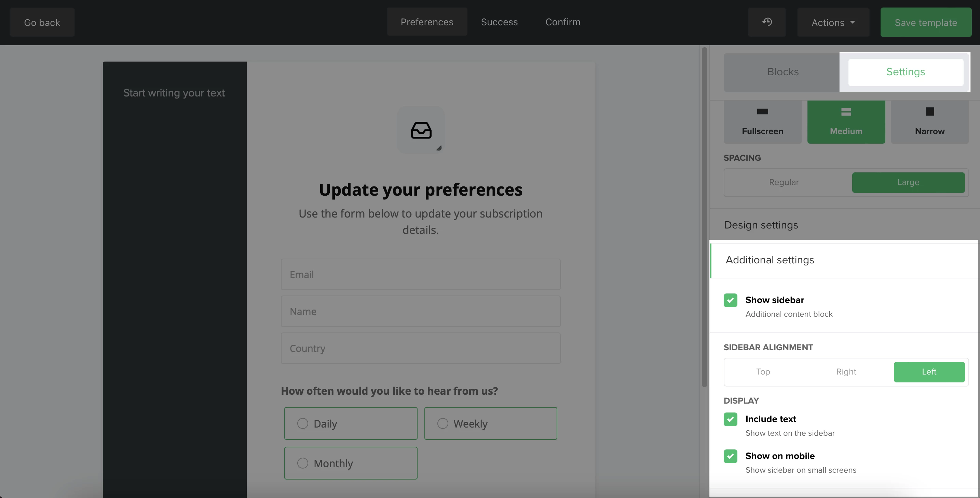
Task: Open the Actions dropdown menu
Action: click(x=833, y=23)
